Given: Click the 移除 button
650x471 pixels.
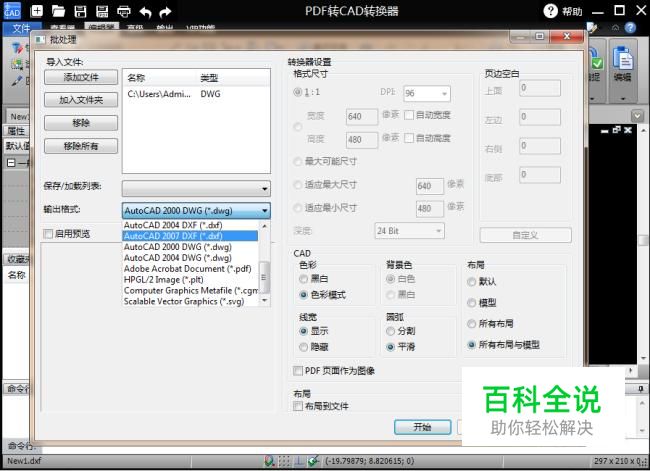Looking at the screenshot, I should pyautogui.click(x=81, y=123).
